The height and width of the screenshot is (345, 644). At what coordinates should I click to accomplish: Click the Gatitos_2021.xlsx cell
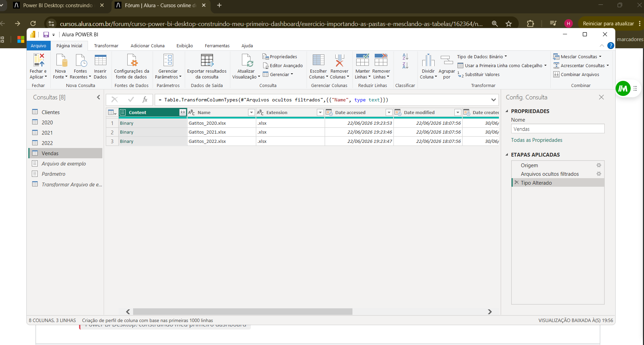[x=222, y=132]
